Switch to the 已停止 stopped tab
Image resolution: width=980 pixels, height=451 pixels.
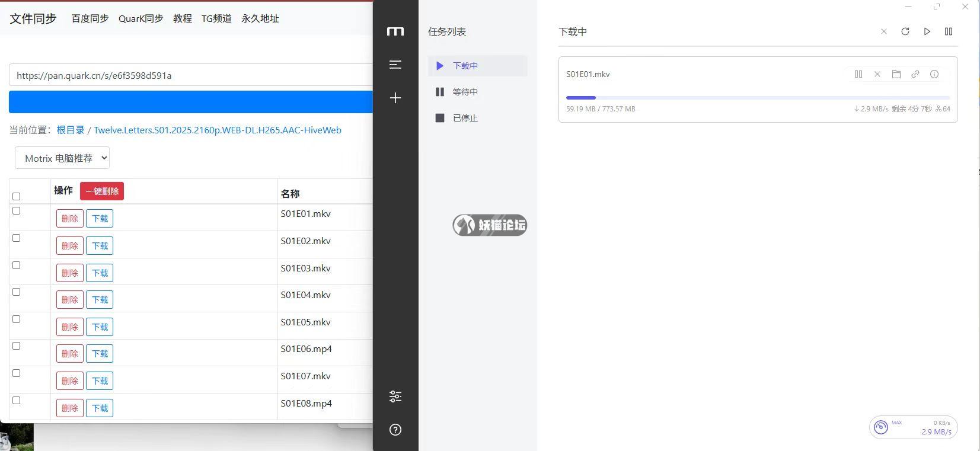point(477,118)
